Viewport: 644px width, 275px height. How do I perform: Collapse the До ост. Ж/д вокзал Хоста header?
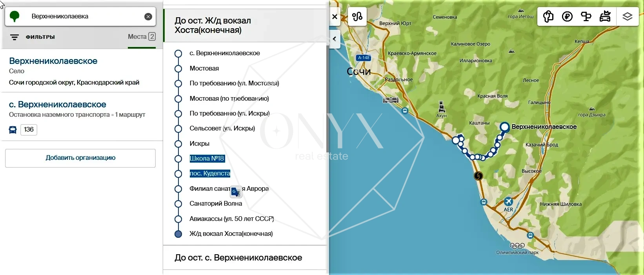pos(213,25)
